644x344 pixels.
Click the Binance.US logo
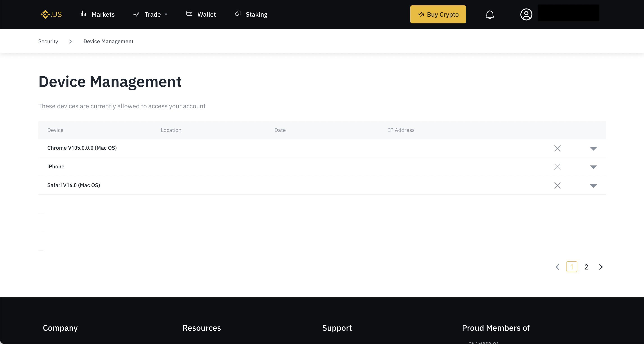tap(51, 14)
